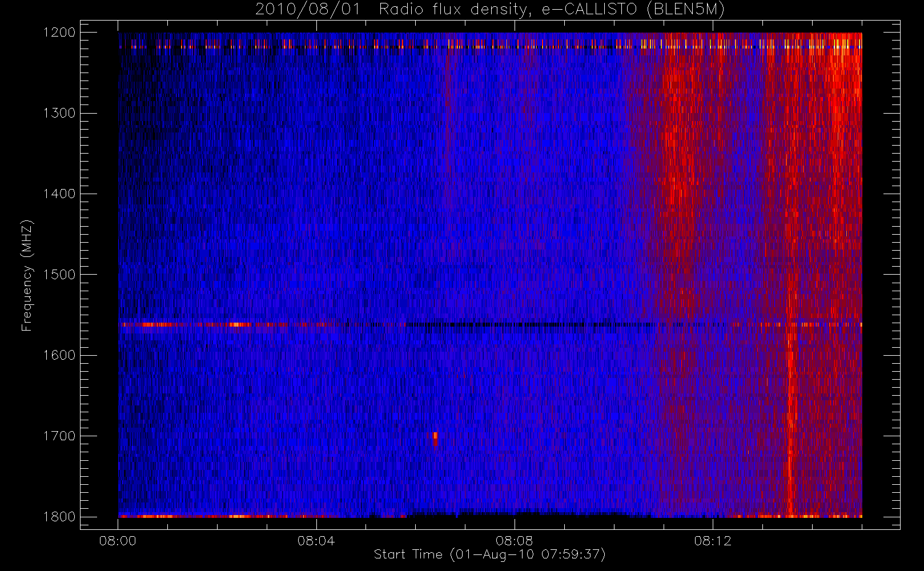The width and height of the screenshot is (924, 571).
Task: Select the 1600 frequency tick label
Action: point(59,355)
